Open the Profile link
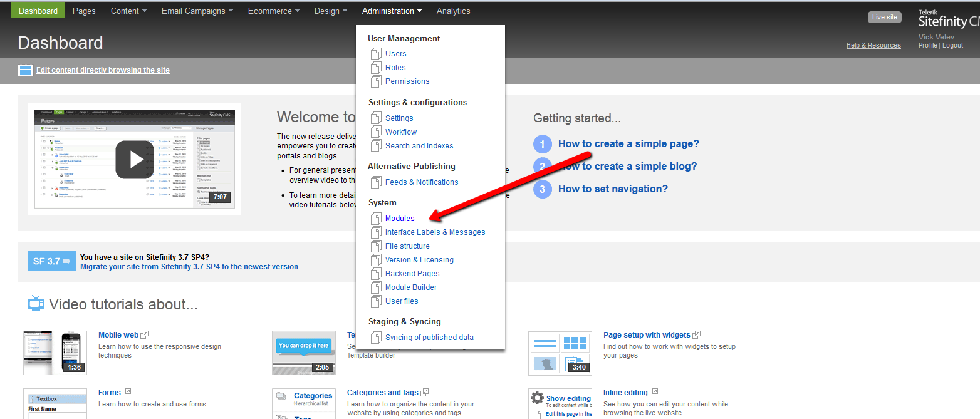980x419 pixels. (x=928, y=45)
